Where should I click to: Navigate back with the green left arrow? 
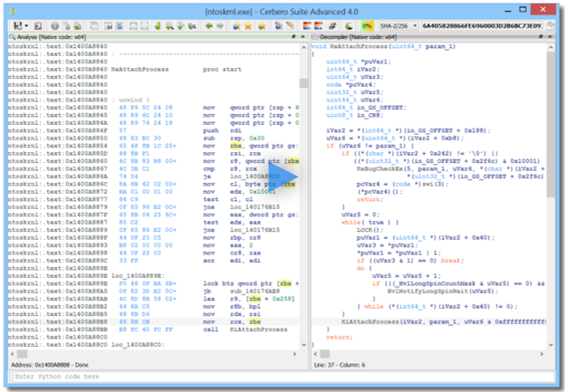pyautogui.click(x=209, y=26)
